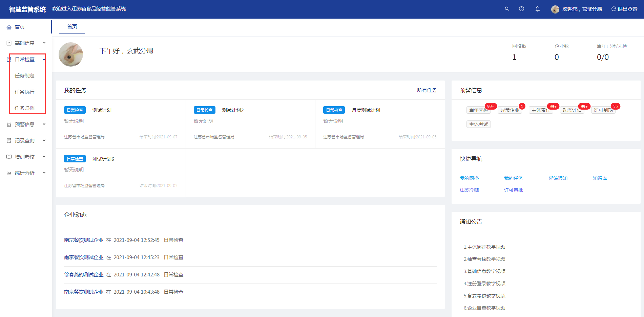The width and height of the screenshot is (644, 317).
Task: Open the 所有任务 link
Action: click(x=427, y=90)
